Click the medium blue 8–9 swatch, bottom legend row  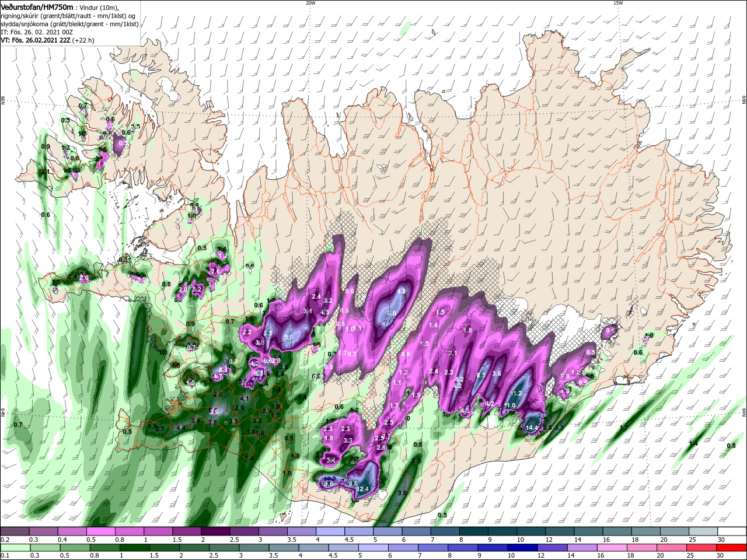click(463, 547)
